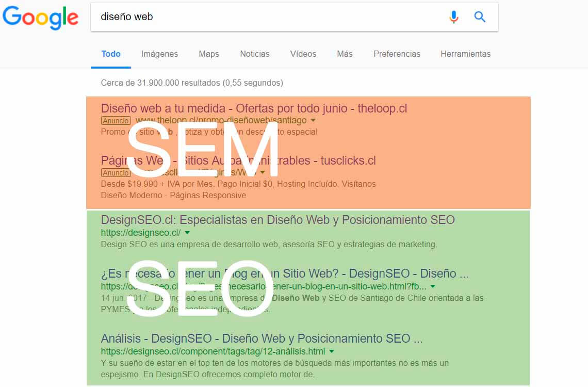Image resolution: width=588 pixels, height=387 pixels.
Task: Show Herramientas search tools
Action: pos(465,54)
